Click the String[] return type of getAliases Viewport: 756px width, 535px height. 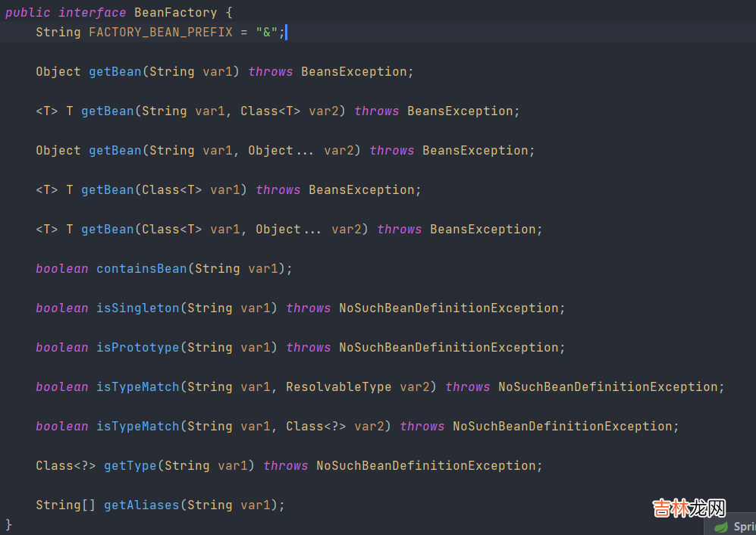point(65,505)
